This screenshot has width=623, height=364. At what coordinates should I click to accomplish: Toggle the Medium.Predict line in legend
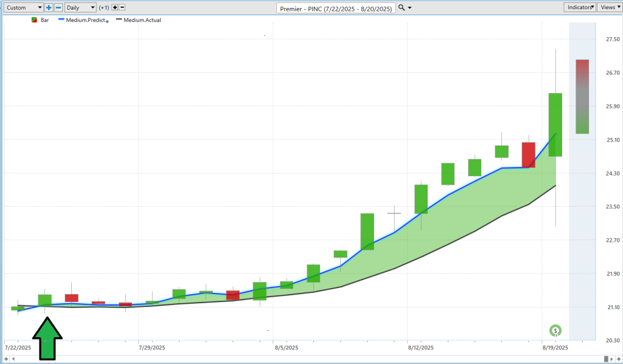[x=83, y=20]
